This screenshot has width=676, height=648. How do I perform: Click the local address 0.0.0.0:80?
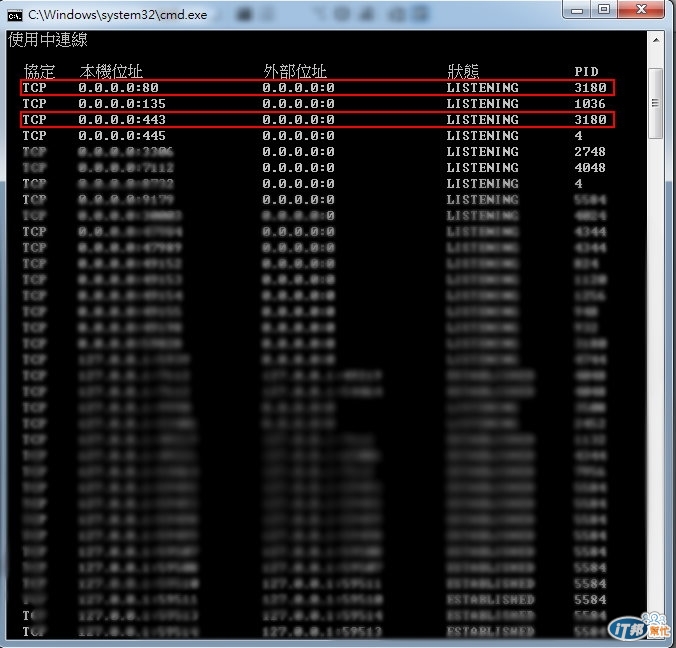point(119,88)
